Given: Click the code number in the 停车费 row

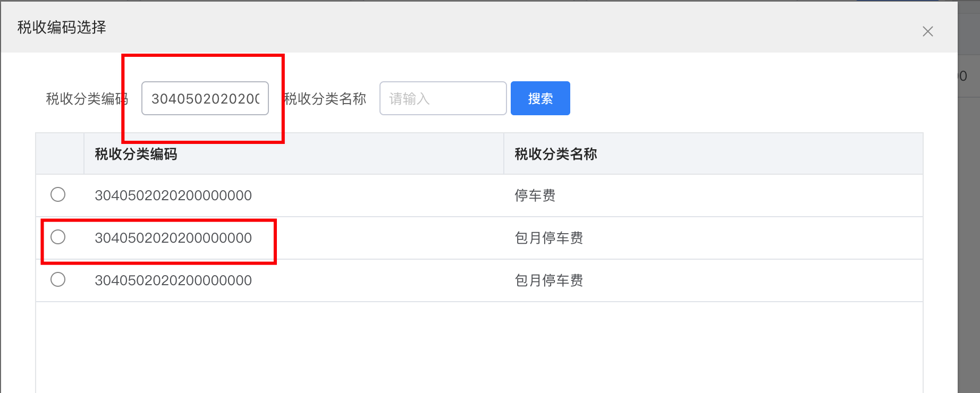Looking at the screenshot, I should [x=173, y=195].
